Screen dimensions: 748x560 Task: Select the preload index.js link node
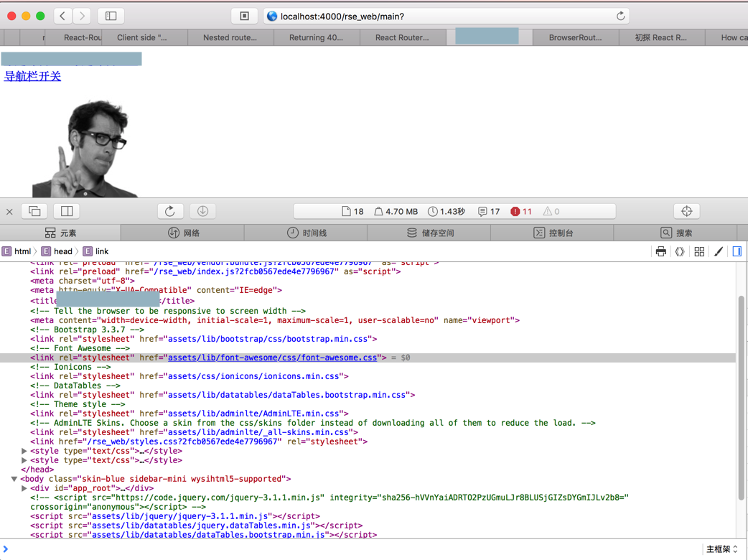[215, 271]
